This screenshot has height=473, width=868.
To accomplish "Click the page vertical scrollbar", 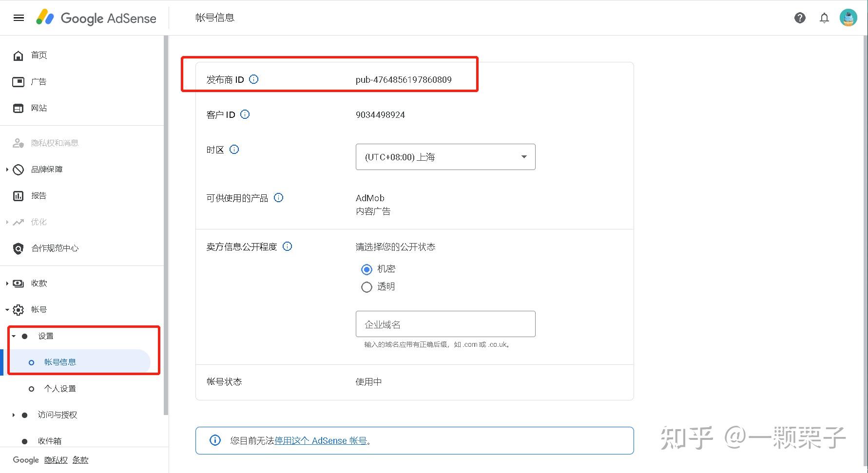I will [865, 250].
